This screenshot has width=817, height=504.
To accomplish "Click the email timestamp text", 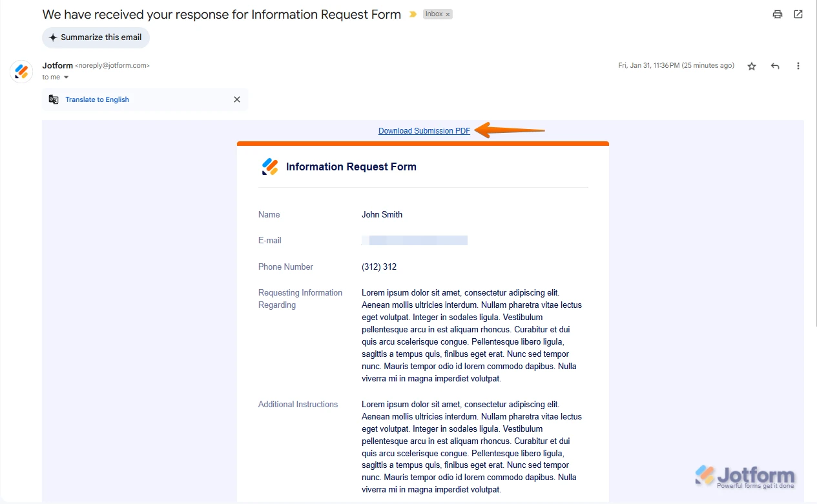I will [676, 65].
